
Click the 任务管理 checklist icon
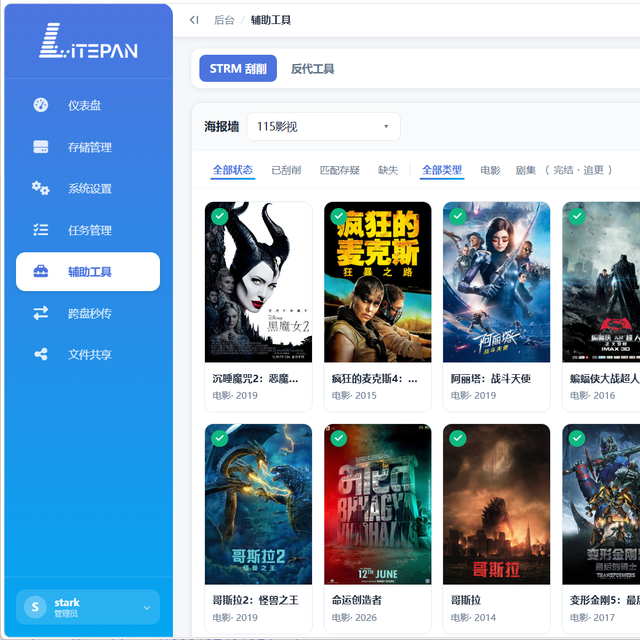[x=40, y=230]
